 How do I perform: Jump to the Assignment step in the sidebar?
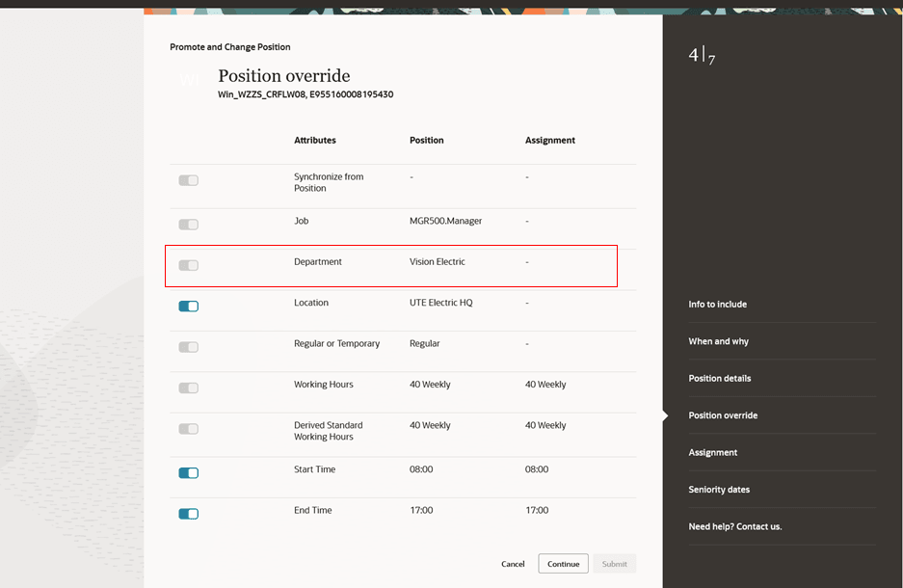[712, 453]
